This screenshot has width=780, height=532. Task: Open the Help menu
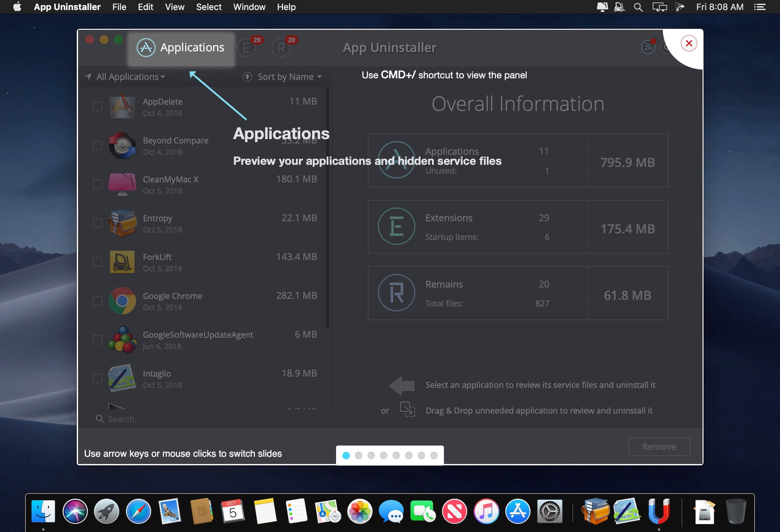[286, 7]
